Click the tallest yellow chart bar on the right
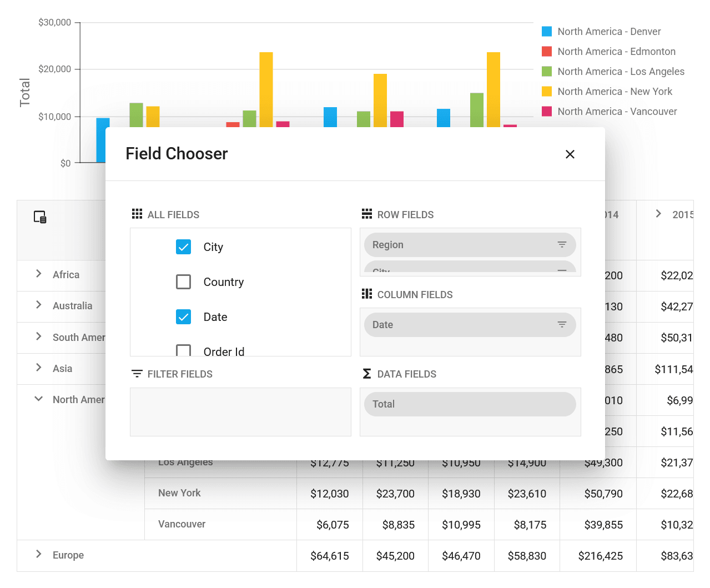The width and height of the screenshot is (710, 588). [x=494, y=89]
